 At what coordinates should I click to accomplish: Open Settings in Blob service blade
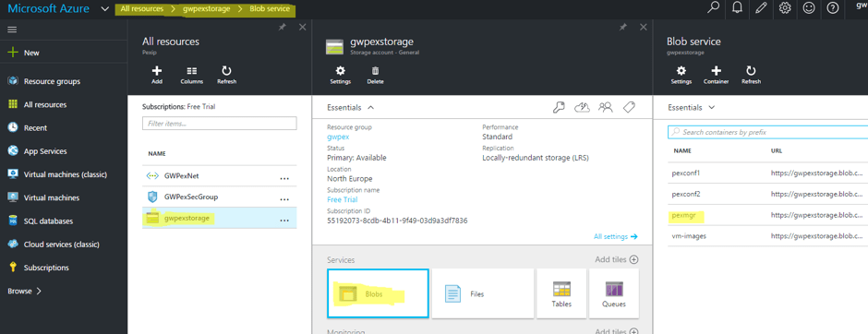click(x=681, y=76)
